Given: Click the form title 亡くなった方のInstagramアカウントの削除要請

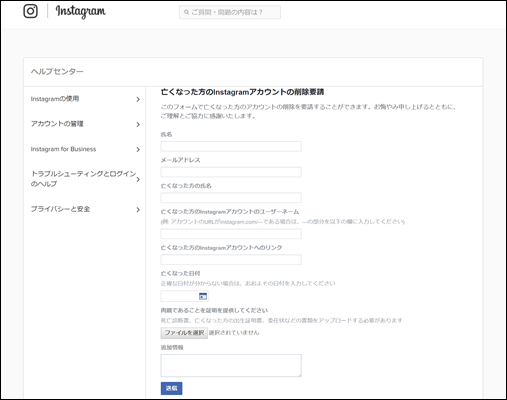Looking at the screenshot, I should point(242,92).
